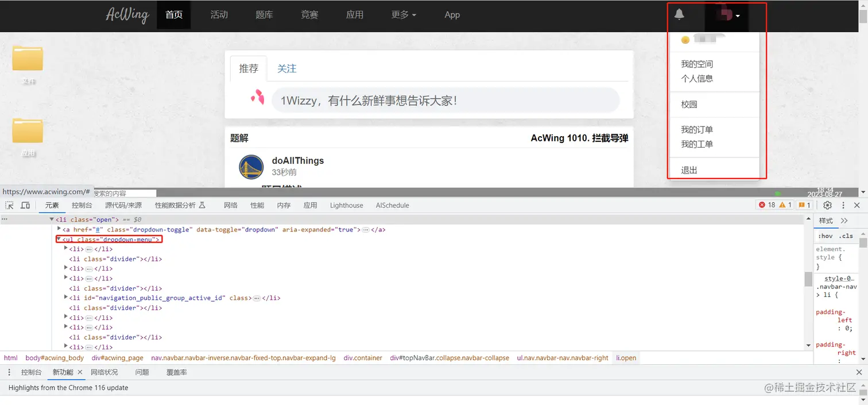
Task: Open drawer 控制台 tab
Action: [x=32, y=372]
